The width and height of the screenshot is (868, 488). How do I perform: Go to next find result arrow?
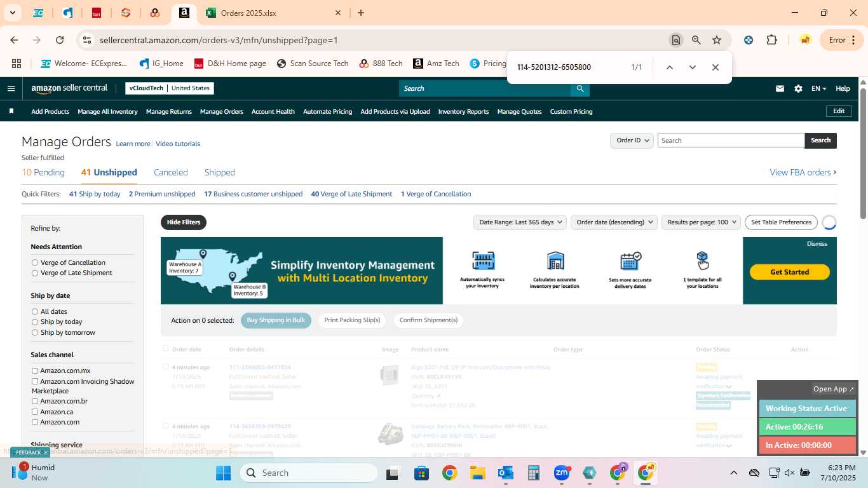pyautogui.click(x=692, y=67)
